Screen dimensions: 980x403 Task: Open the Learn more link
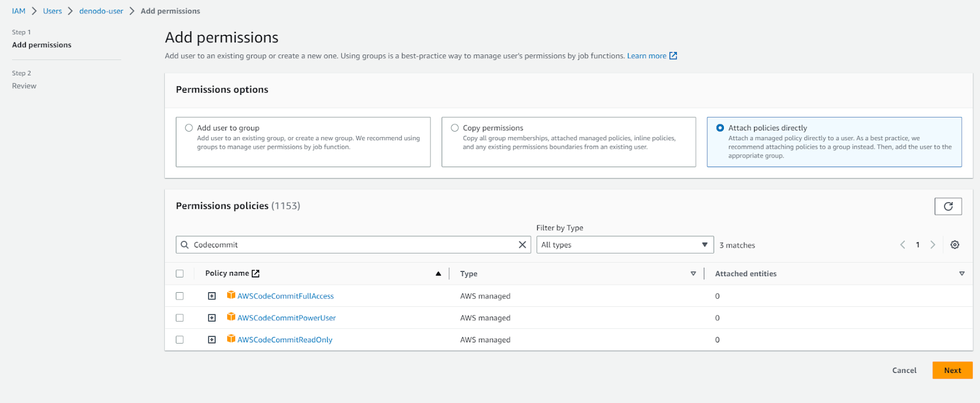[646, 56]
